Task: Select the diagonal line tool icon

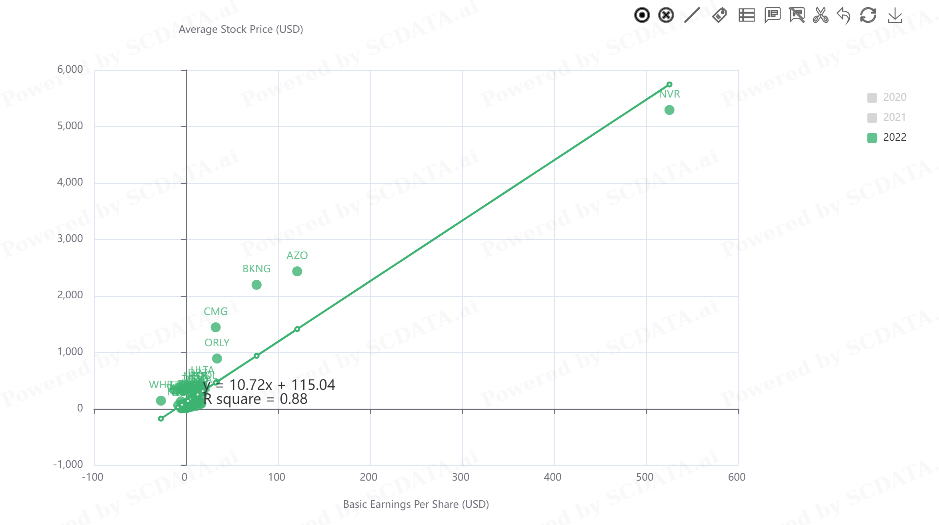Action: (x=692, y=15)
